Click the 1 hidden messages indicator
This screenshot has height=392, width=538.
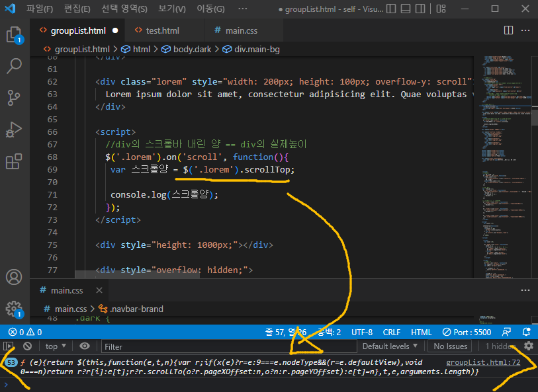click(x=500, y=346)
